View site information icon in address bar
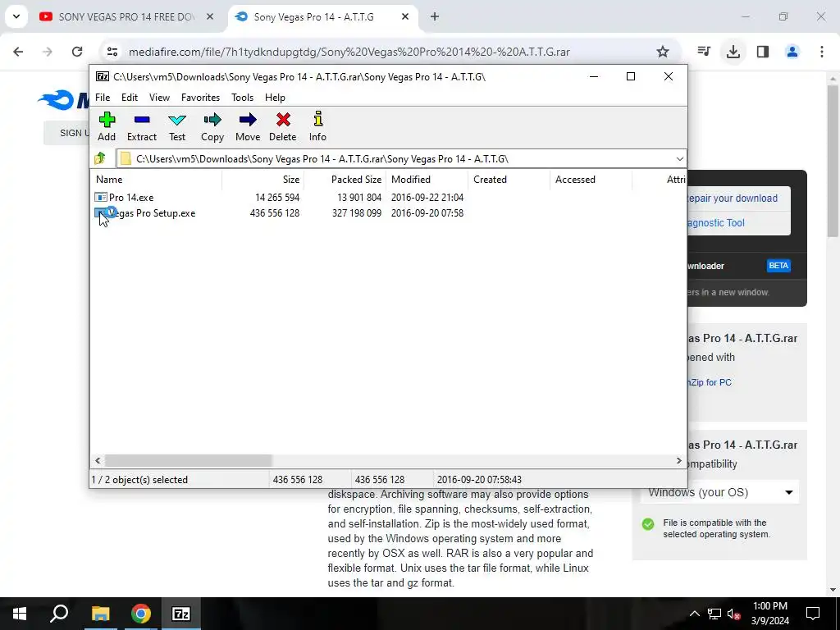This screenshot has height=630, width=840. [x=112, y=52]
